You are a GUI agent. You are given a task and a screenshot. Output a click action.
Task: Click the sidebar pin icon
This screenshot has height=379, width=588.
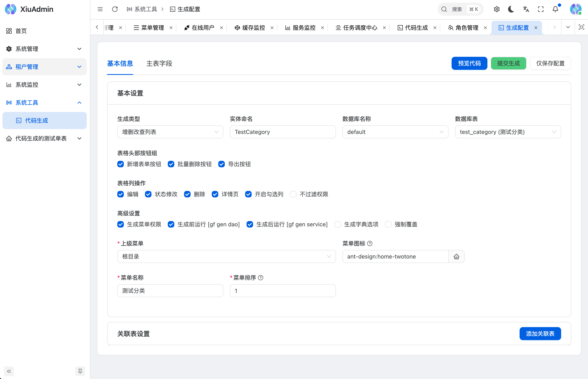(80, 371)
